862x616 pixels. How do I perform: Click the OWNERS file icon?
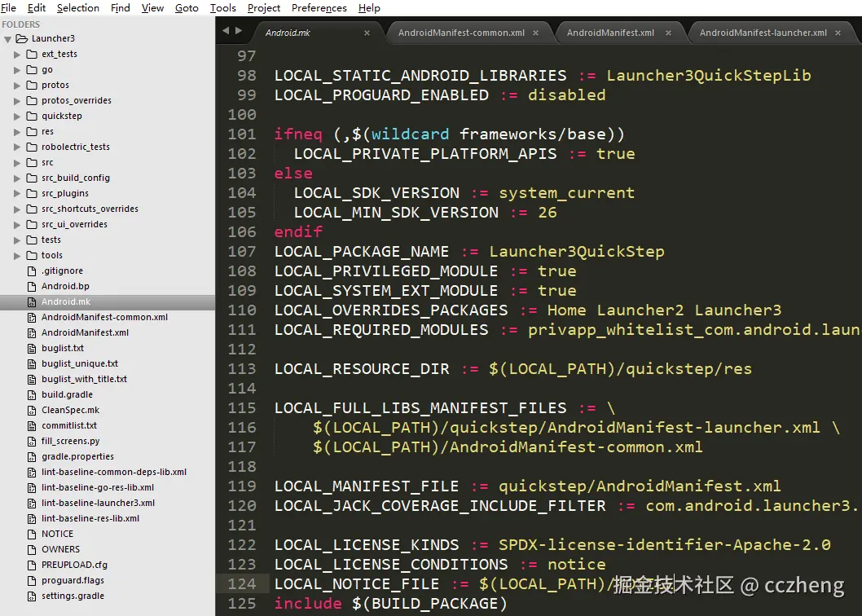(32, 549)
